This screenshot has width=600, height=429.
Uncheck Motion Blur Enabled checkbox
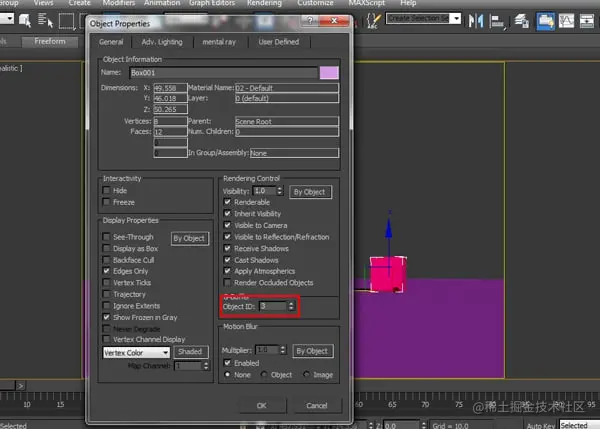click(227, 362)
